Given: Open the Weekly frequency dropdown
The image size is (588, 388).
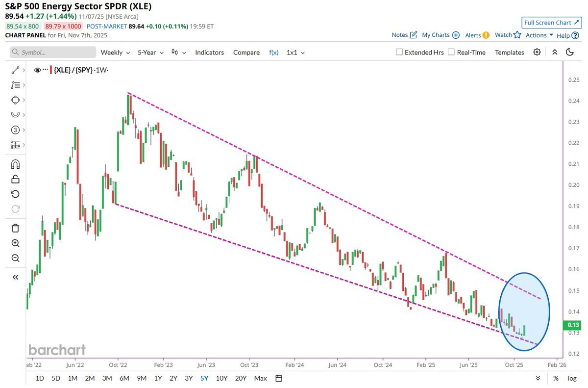Looking at the screenshot, I should (x=115, y=52).
